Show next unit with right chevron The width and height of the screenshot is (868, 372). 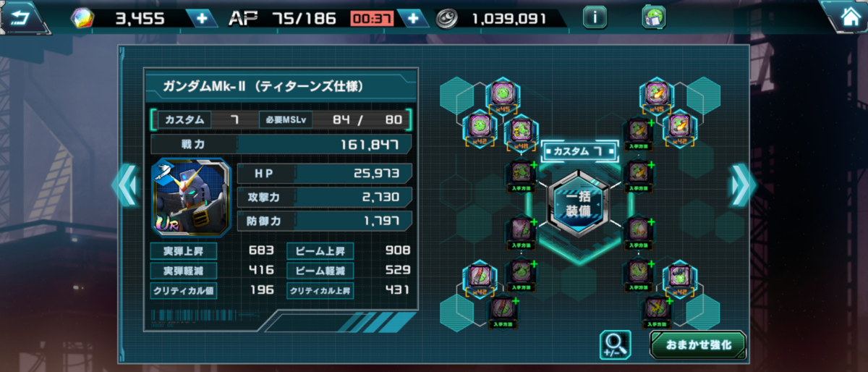(x=742, y=185)
